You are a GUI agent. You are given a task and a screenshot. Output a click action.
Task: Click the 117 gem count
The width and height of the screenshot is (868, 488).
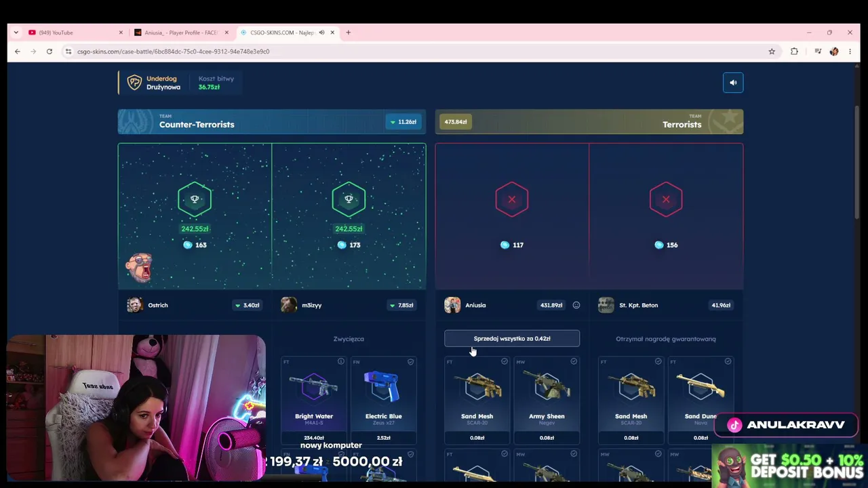513,245
